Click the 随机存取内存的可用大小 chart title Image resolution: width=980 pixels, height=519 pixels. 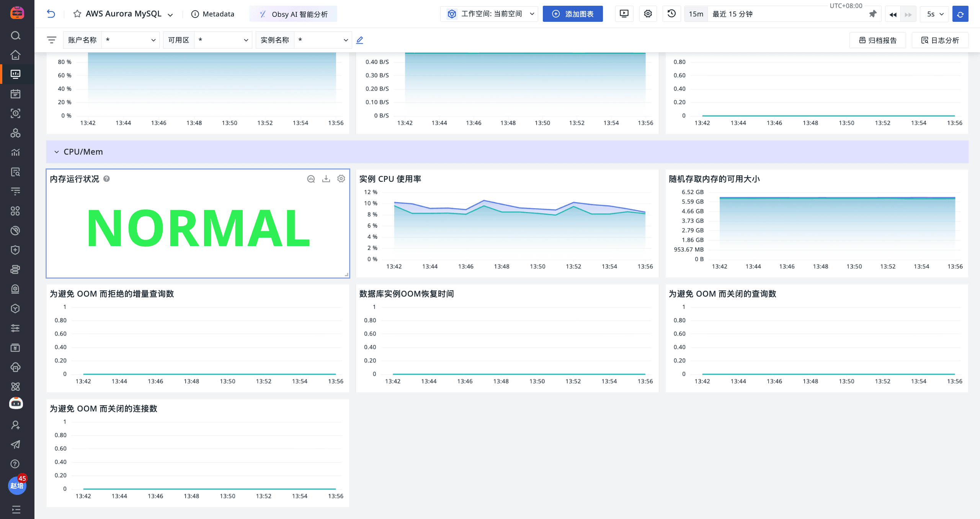pos(714,179)
